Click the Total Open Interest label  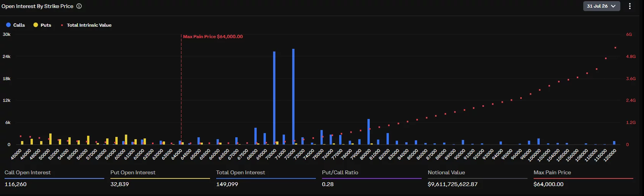coord(241,172)
